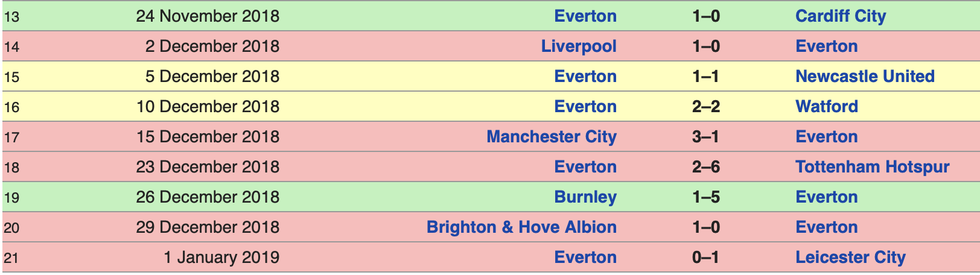Click Everton in the Burnley match row
This screenshot has width=980, height=275.
click(827, 197)
